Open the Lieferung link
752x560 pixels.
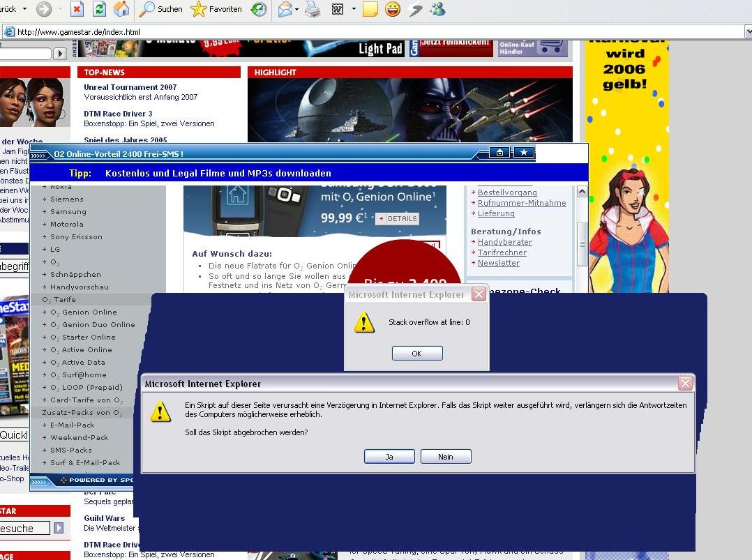click(x=496, y=213)
